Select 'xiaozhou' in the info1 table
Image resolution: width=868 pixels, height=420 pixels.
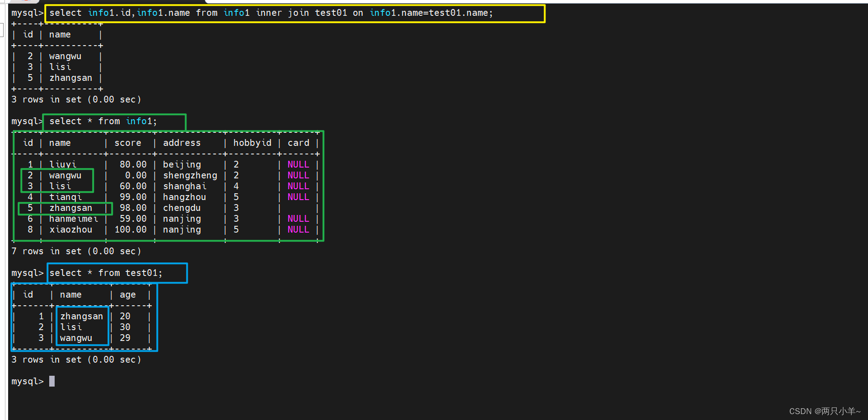(x=70, y=230)
